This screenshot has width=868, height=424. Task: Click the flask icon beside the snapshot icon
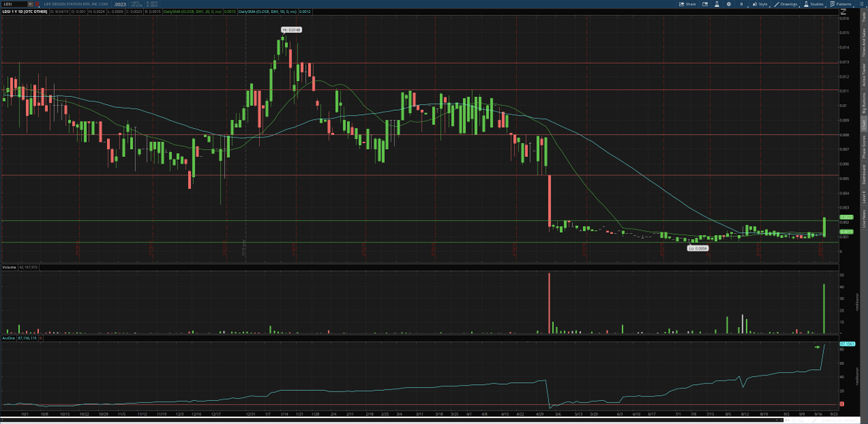[717, 4]
